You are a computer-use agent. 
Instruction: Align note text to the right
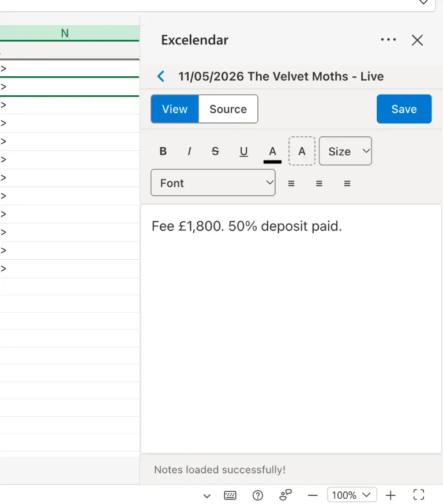(x=347, y=183)
